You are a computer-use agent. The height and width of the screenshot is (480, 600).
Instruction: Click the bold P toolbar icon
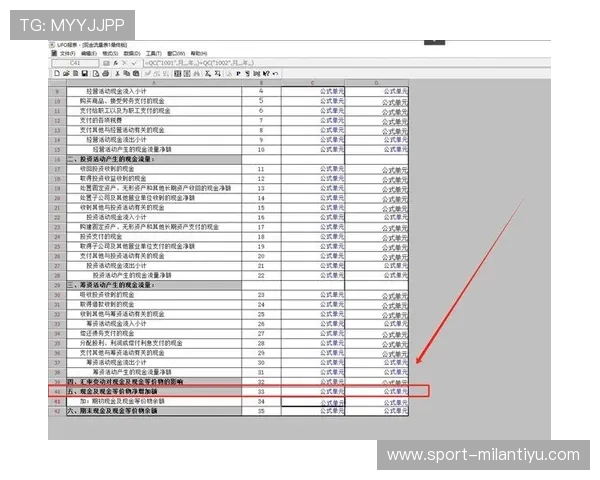pos(238,73)
